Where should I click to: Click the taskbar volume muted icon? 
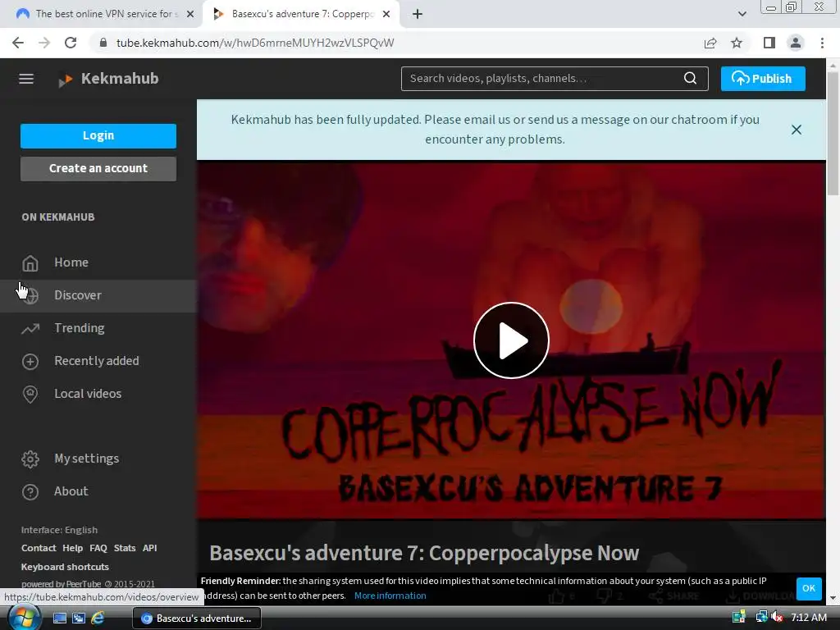[x=777, y=618]
